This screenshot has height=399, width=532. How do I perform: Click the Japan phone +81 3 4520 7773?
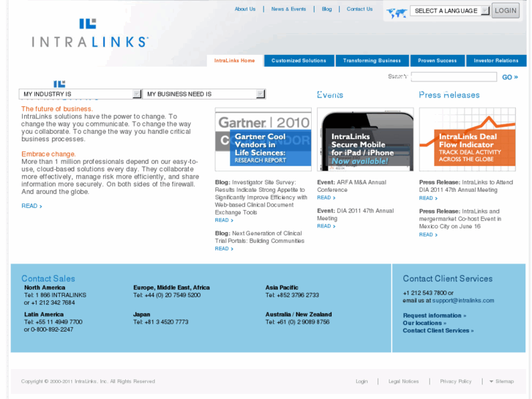[166, 322]
